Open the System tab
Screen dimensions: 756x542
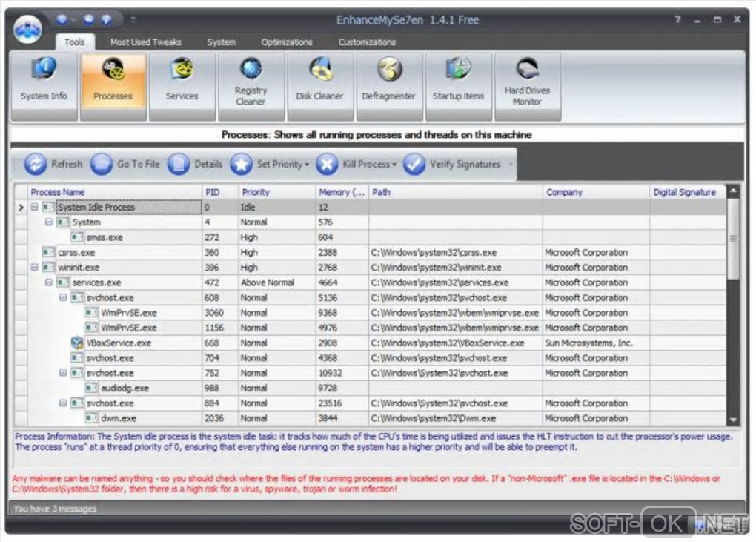pyautogui.click(x=222, y=42)
